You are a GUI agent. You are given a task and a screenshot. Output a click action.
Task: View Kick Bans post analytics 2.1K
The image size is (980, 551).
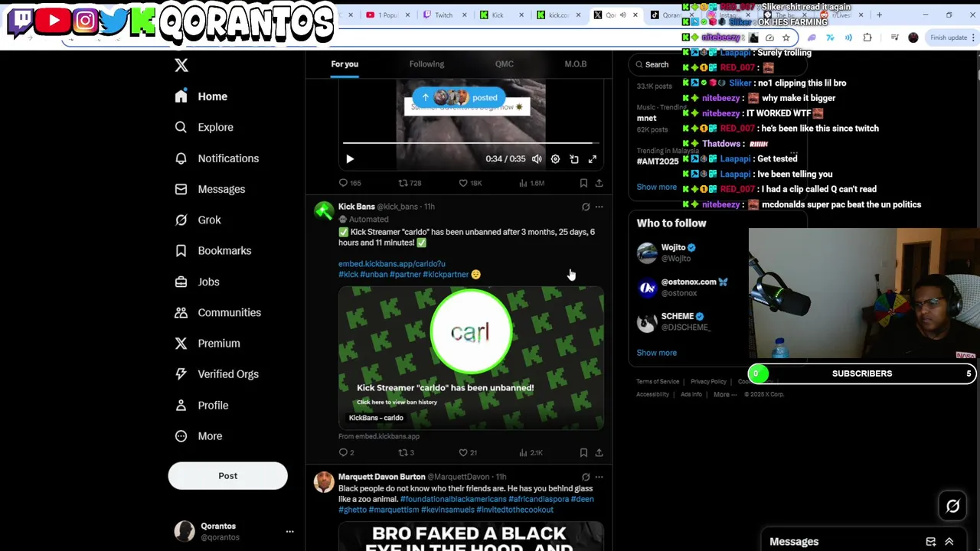coord(531,452)
